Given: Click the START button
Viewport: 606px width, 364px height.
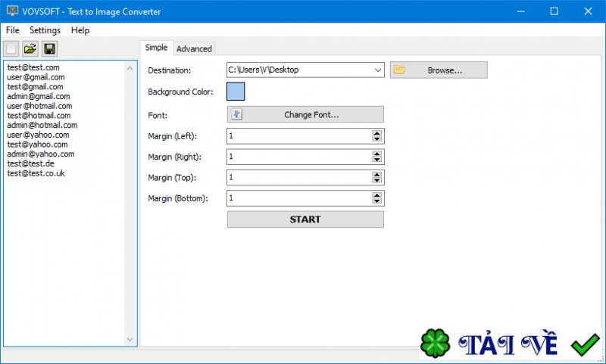Looking at the screenshot, I should click(x=305, y=219).
